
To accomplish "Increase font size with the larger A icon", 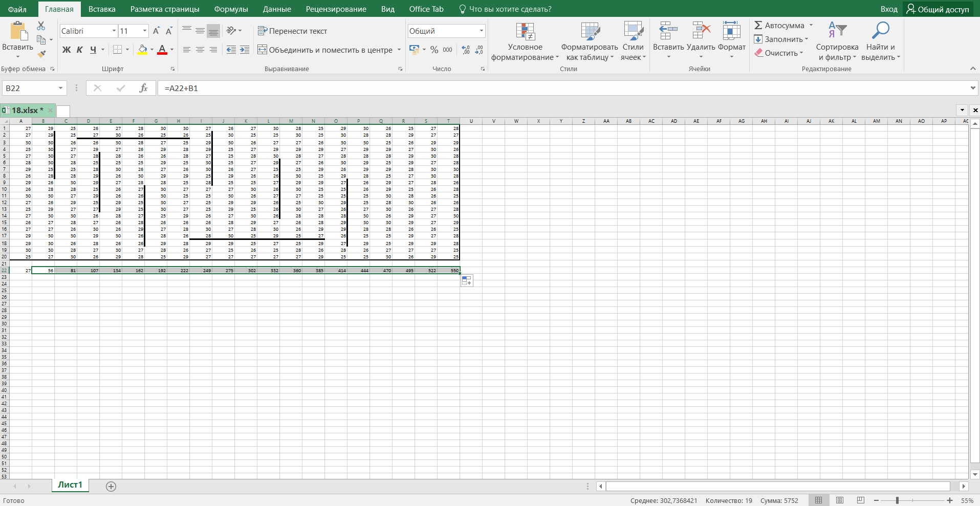I will 156,31.
